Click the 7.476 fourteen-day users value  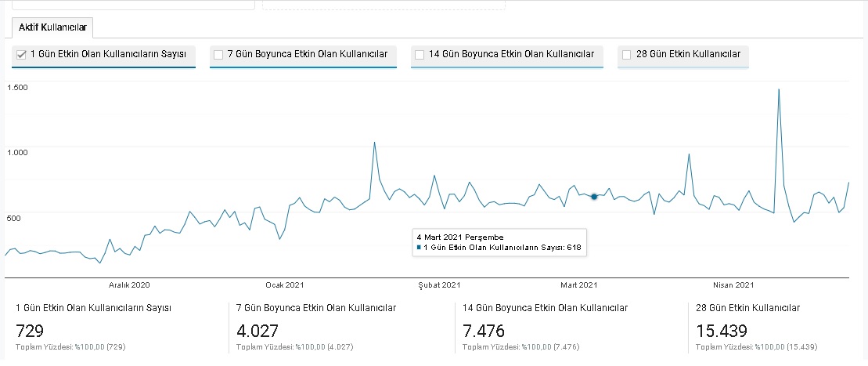pos(483,331)
